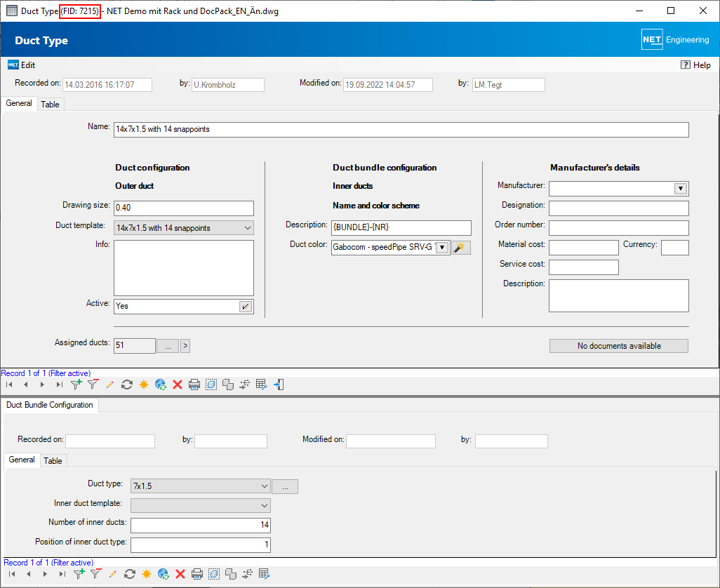Click add-filter funnel icon in Duct Type toolbar
This screenshot has width=720, height=588.
(x=76, y=385)
